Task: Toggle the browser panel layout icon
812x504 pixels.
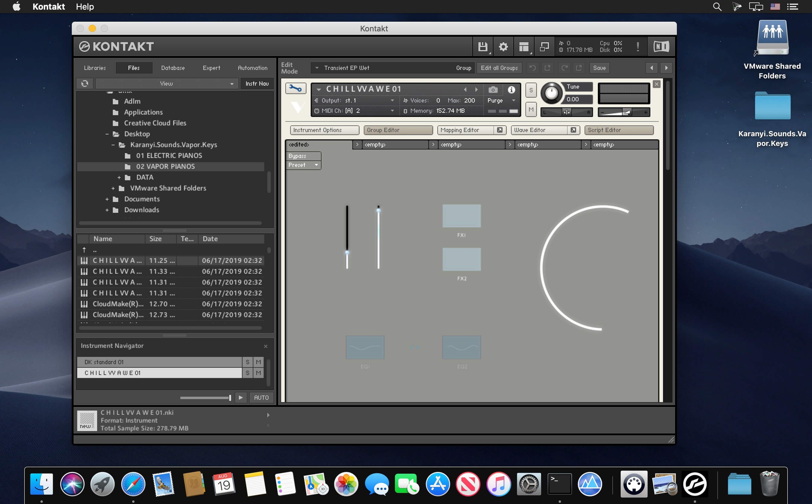Action: pos(524,47)
